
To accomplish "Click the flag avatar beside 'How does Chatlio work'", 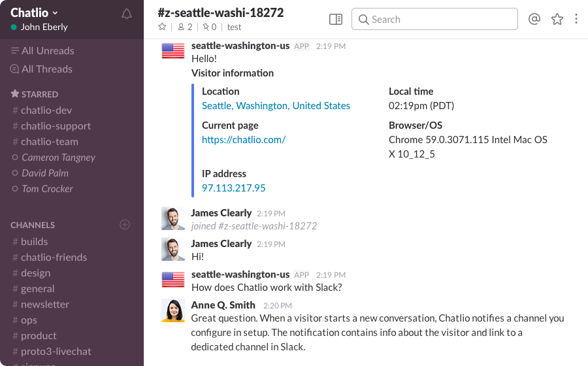I will click(x=173, y=279).
